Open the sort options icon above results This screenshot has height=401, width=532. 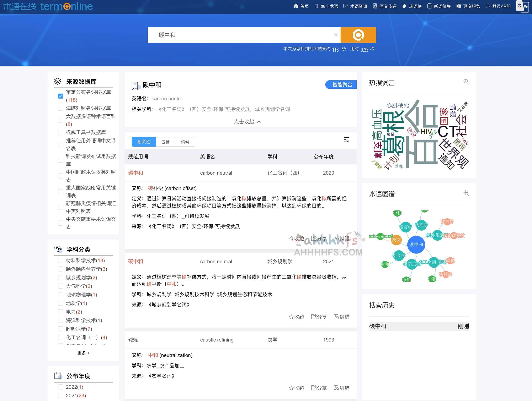[346, 140]
